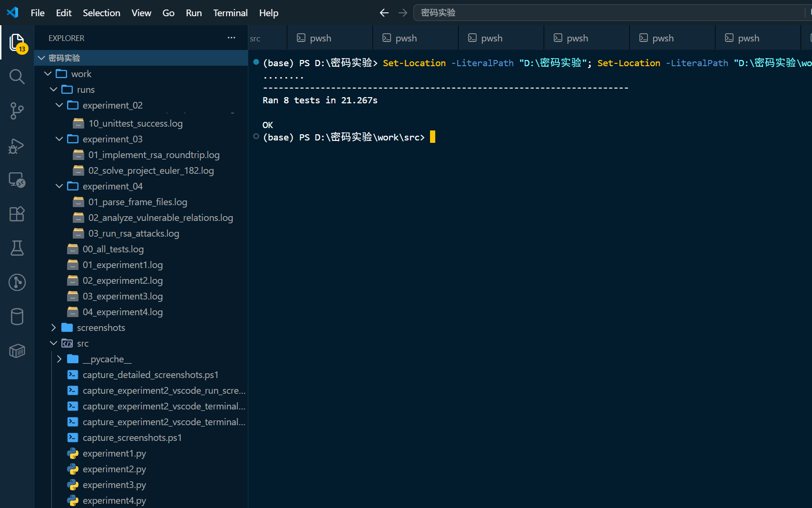The height and width of the screenshot is (508, 812).
Task: Open 01_implement_rsa_roundtrip.log
Action: [x=141, y=155]
